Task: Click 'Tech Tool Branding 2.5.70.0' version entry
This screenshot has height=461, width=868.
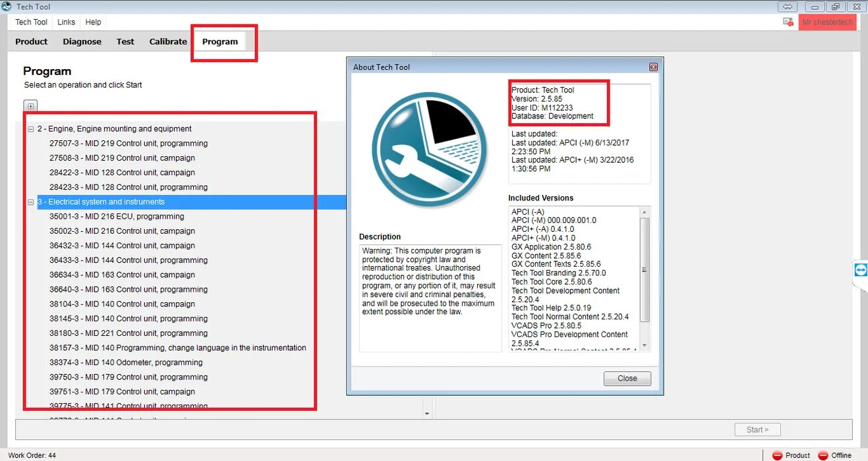Action: 558,273
